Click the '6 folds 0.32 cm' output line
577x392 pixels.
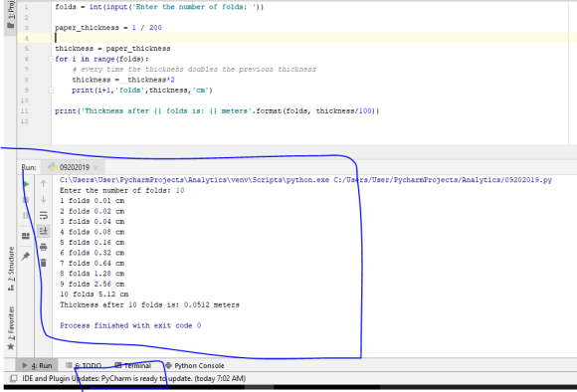tap(92, 253)
